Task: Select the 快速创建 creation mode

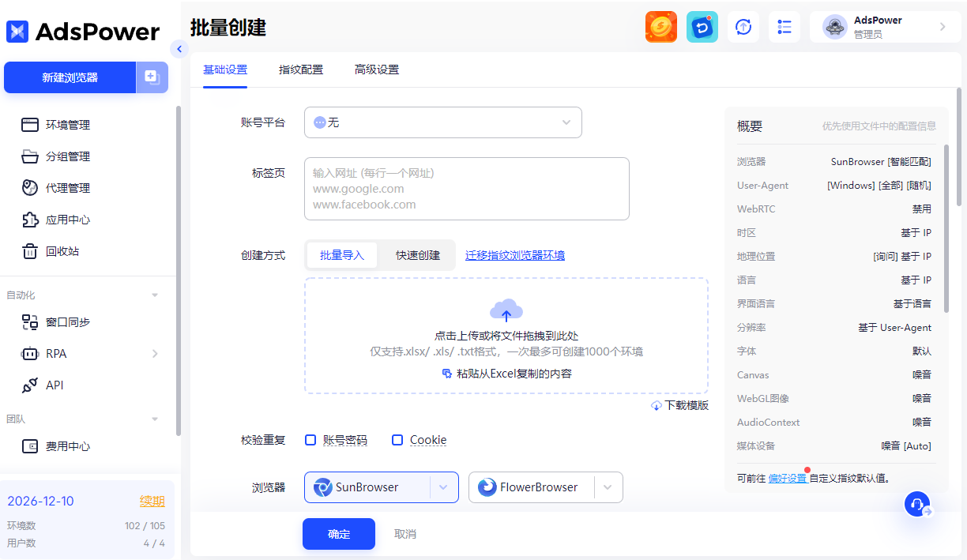Action: [418, 255]
